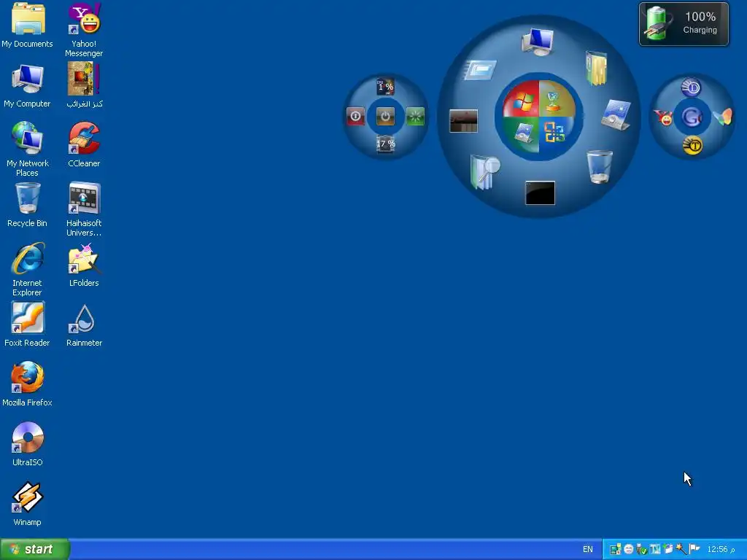Select the Yahoo! Messenger desktop shortcut
Viewport: 747px width, 560px height.
pos(84,30)
